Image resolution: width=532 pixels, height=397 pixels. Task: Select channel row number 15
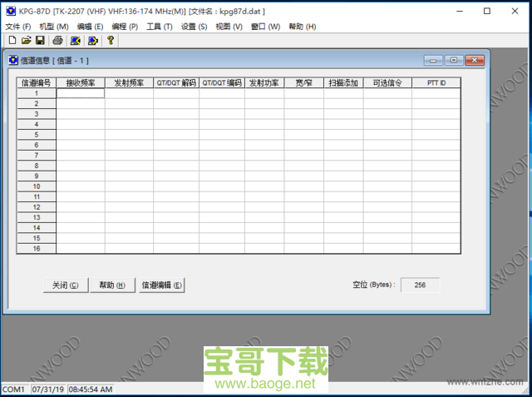pyautogui.click(x=37, y=238)
